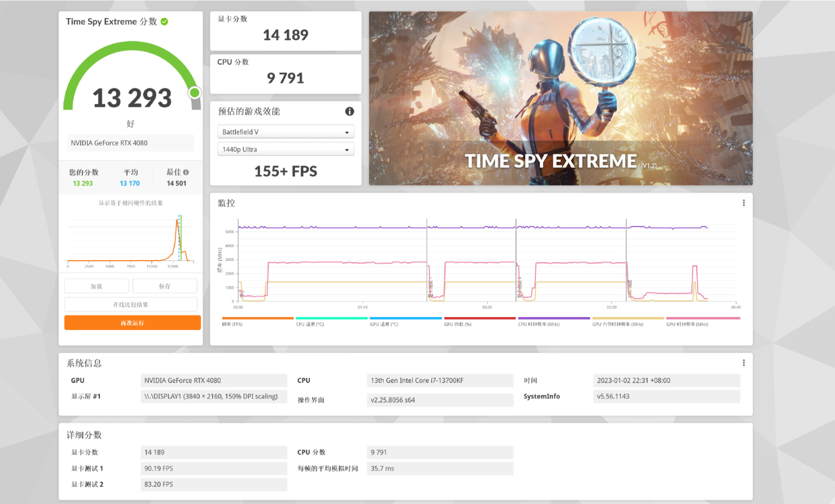Toggle the GPU 时钟频率 (MHz) legend entry
Image resolution: width=835 pixels, height=504 pixels.
click(x=703, y=322)
